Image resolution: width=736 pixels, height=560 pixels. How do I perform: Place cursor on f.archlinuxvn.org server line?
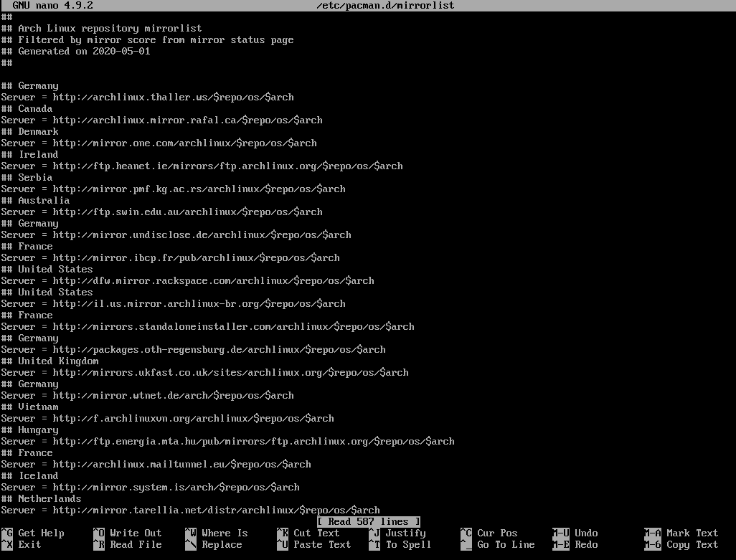pos(168,419)
